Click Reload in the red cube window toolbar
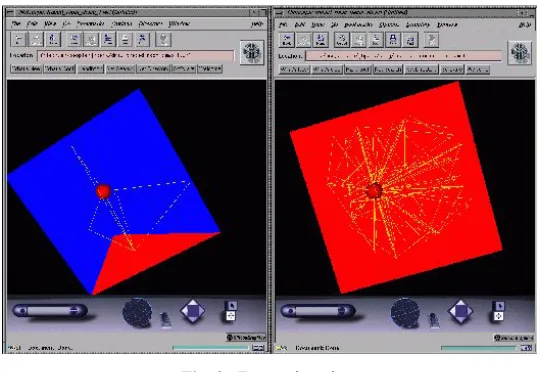This screenshot has height=372, width=542. point(342,40)
